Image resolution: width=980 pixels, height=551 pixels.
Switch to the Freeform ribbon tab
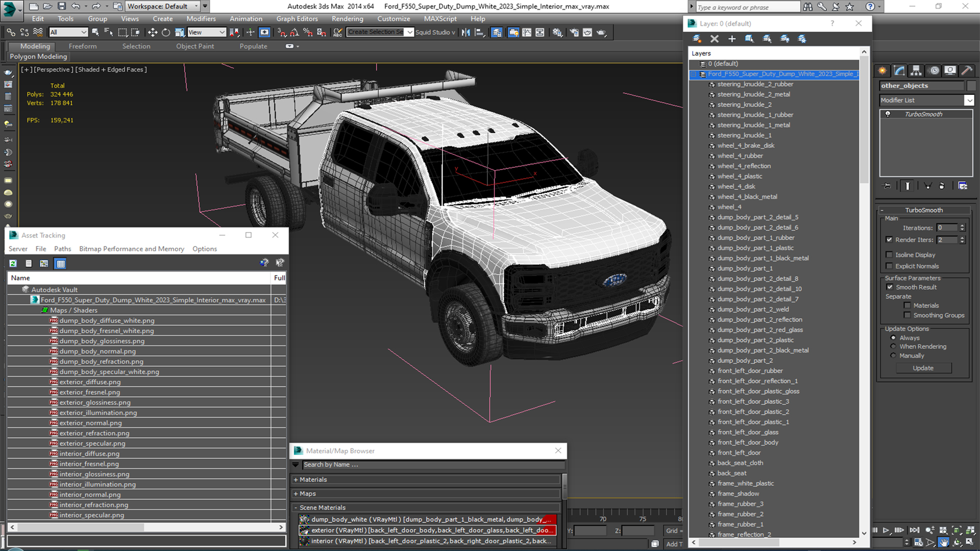(83, 46)
